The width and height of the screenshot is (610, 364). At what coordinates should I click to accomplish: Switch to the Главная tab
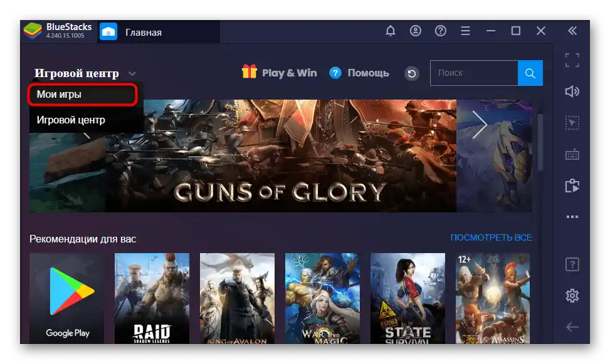(159, 32)
